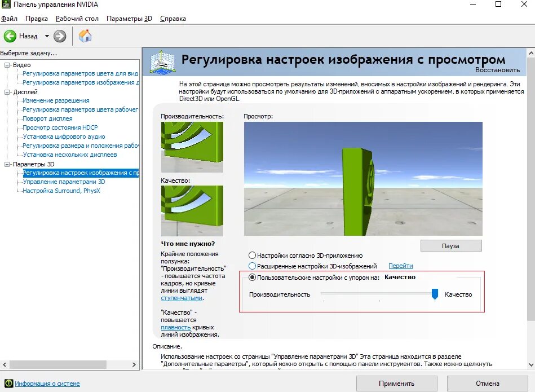
Task: Open Регулировка параметров изображения under Видео
Action: (81, 82)
